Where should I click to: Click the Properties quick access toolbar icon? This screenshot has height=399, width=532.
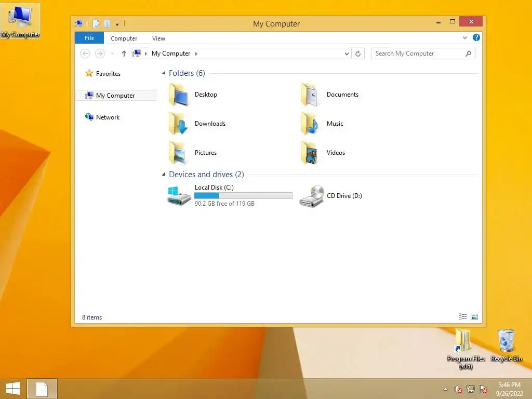[x=96, y=24]
